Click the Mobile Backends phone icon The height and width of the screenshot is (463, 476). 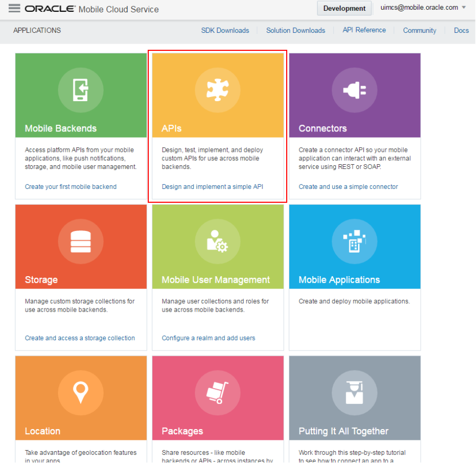coord(81,90)
